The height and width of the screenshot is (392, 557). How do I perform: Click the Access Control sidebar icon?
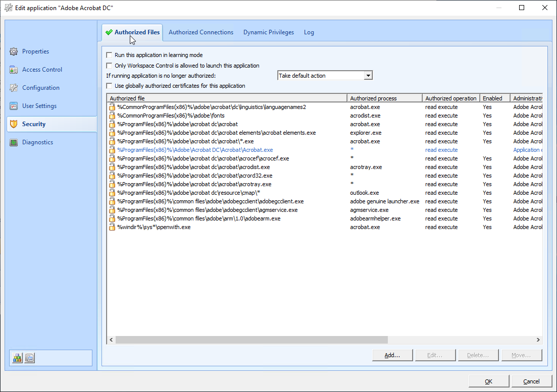[x=14, y=70]
